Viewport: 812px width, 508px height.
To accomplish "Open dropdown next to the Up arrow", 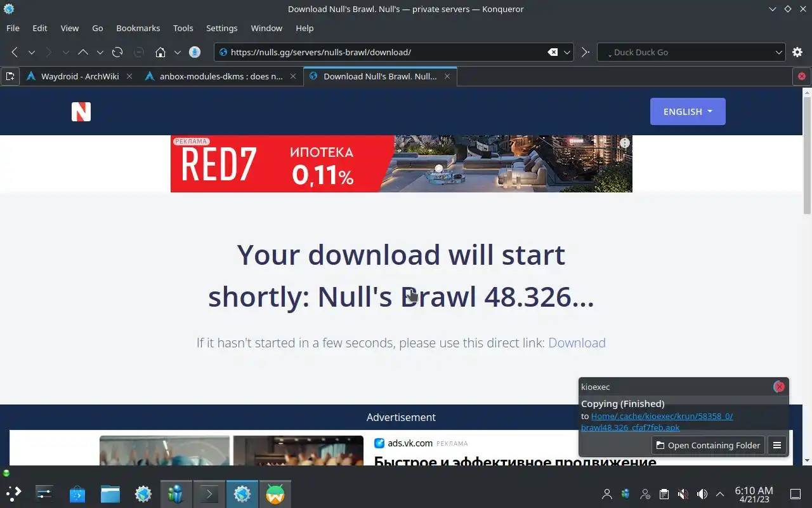I will coord(100,52).
